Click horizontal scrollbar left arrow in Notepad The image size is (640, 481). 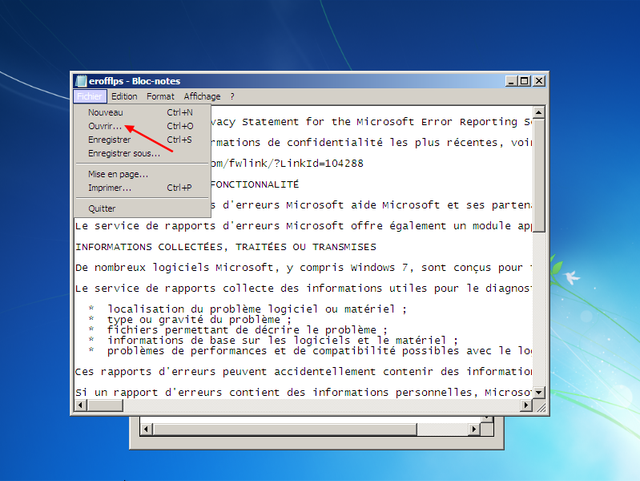[80, 405]
